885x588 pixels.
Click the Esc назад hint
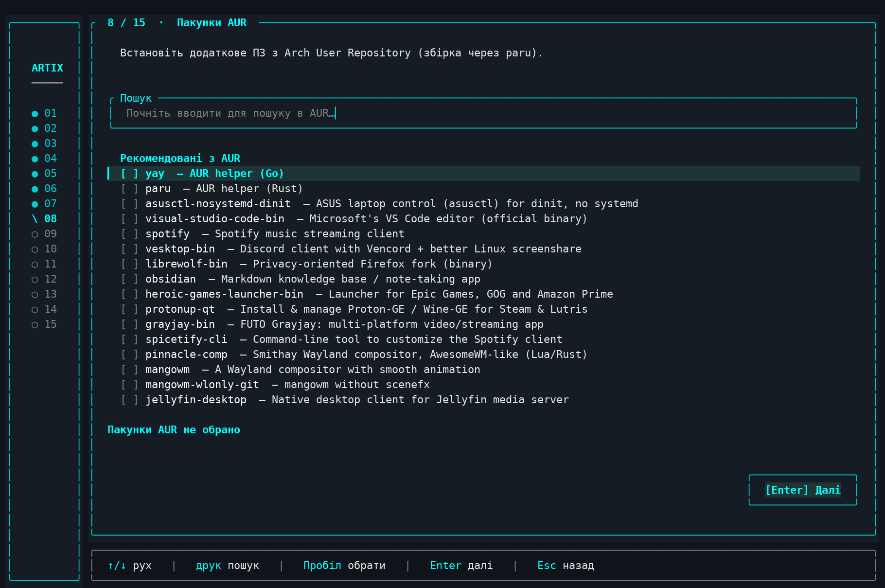pos(566,566)
